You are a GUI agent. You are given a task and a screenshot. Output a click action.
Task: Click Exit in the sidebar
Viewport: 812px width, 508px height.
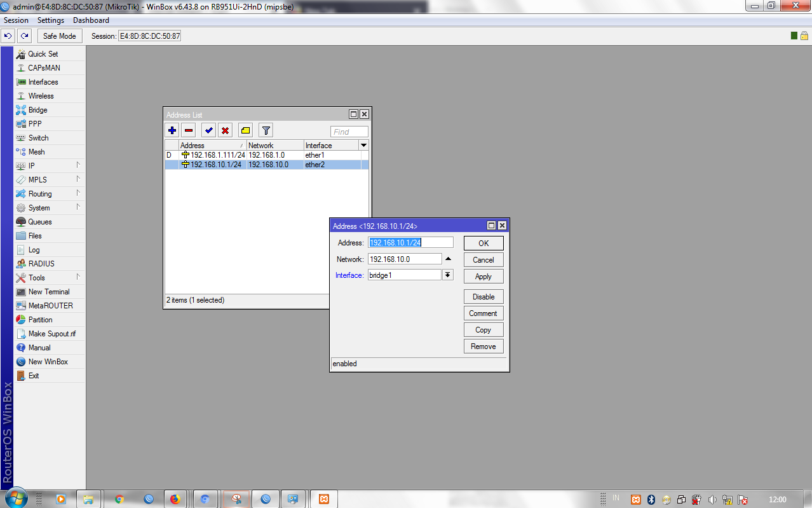click(x=50, y=376)
